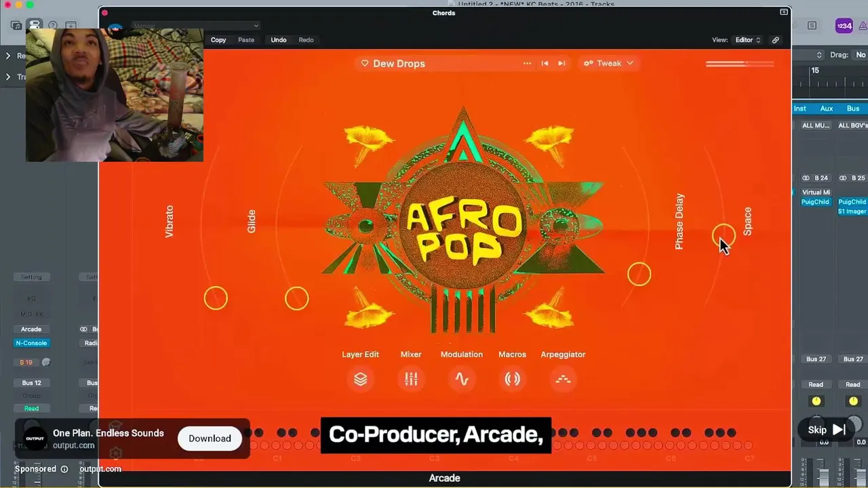868x488 pixels.
Task: Open the preset three-dots options menu
Action: point(527,63)
